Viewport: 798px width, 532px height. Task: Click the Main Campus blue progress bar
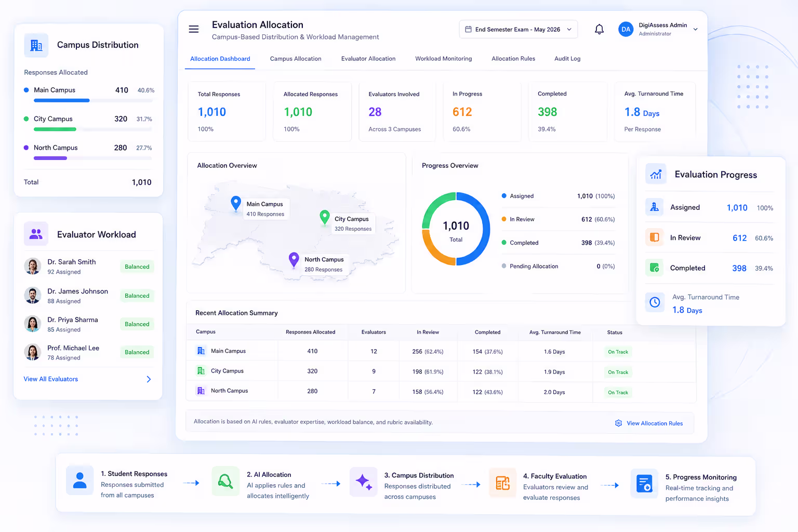tap(61, 100)
